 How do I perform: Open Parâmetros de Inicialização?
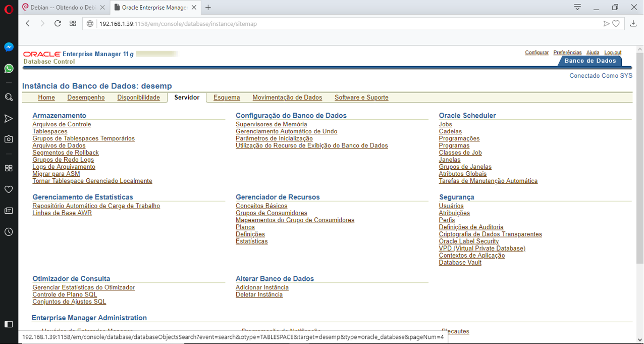coord(274,138)
